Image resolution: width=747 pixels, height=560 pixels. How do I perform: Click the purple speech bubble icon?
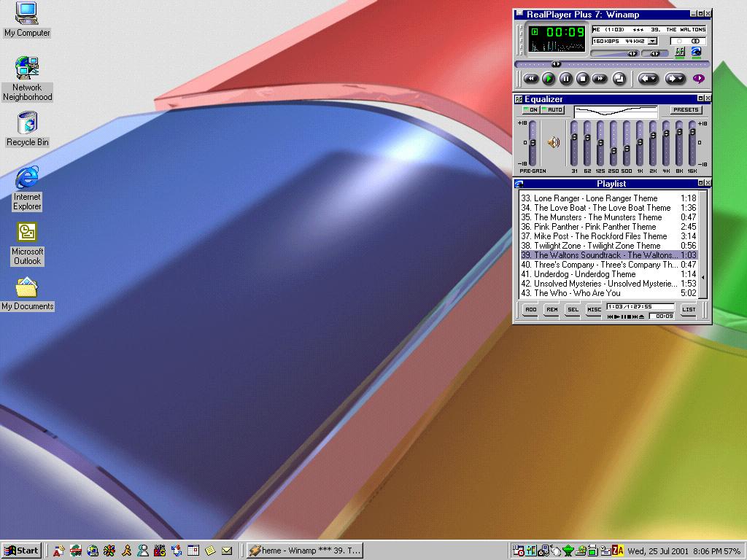[x=698, y=79]
